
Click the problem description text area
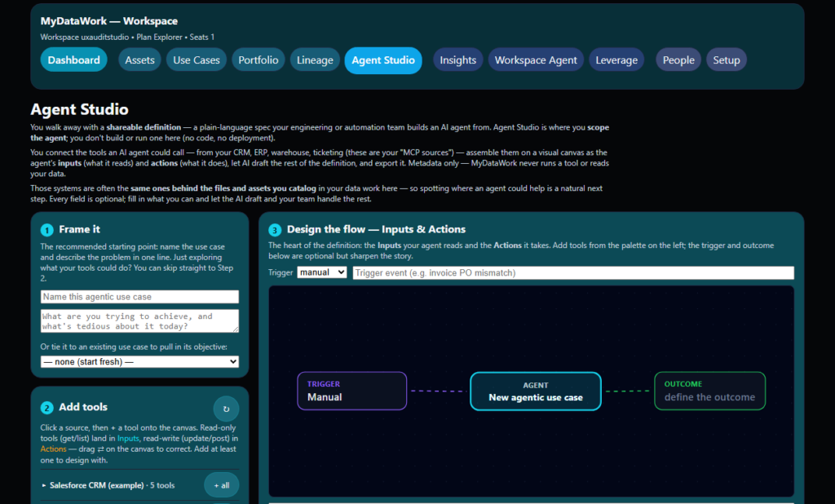coord(139,321)
